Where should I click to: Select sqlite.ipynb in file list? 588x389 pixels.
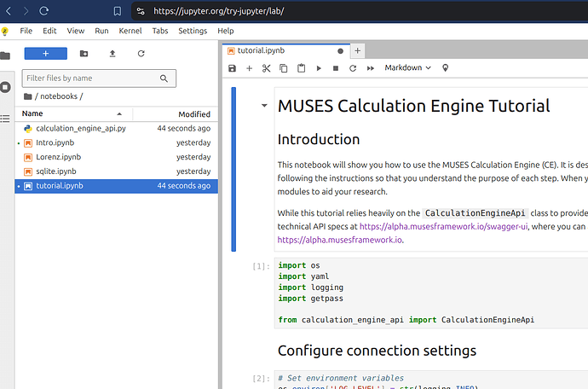pyautogui.click(x=116, y=171)
